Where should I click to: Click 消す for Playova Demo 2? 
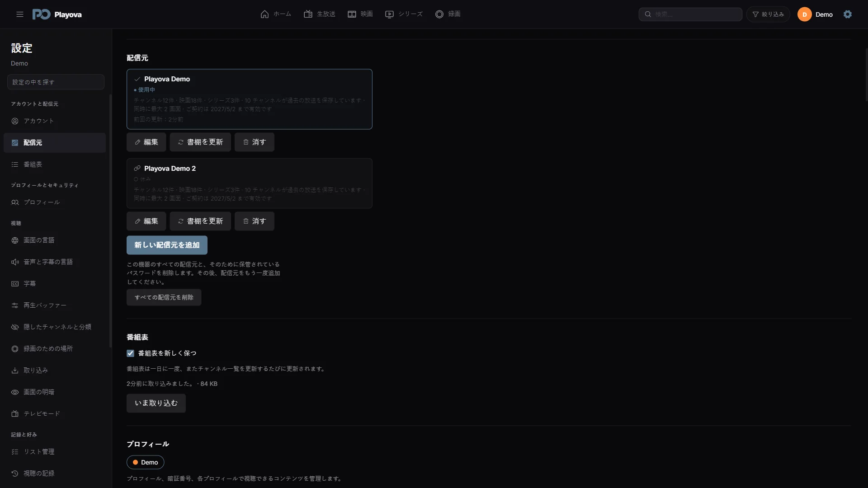click(255, 221)
